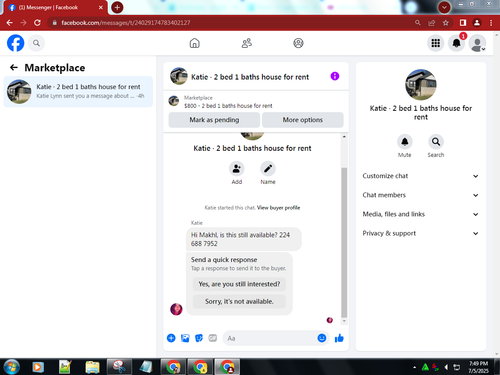The image size is (500, 375).
Task: Open the media player taskbar icon
Action: click(x=38, y=367)
